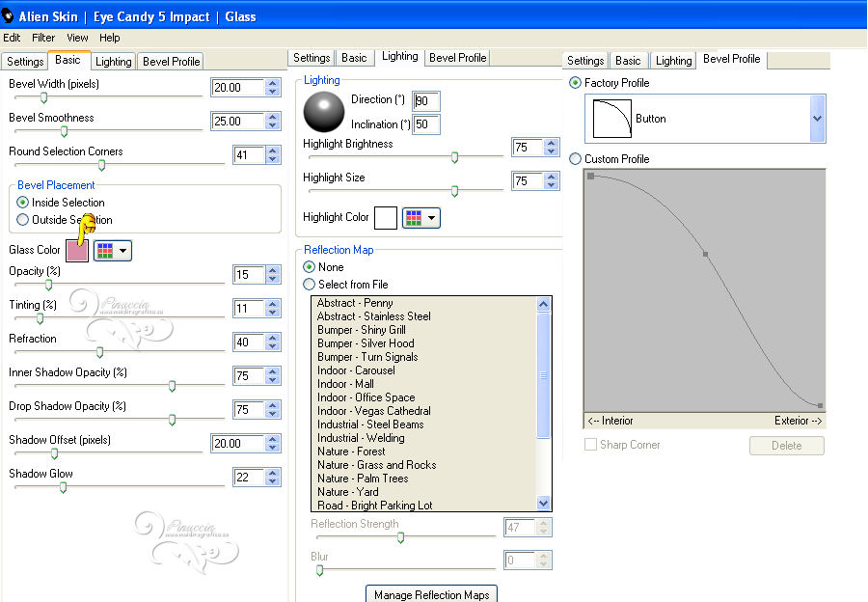Increase Bevel Width with up stepper
Viewport: 868px width, 602px height.
[272, 83]
